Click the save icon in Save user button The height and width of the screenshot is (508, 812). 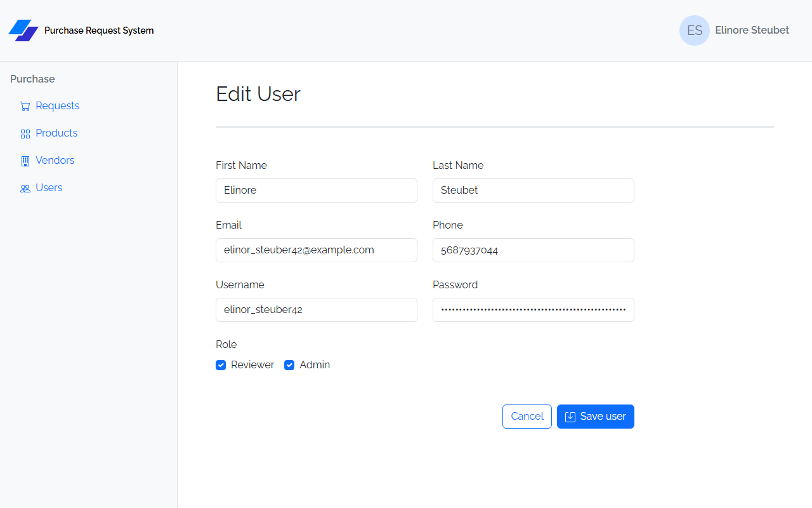click(x=570, y=417)
